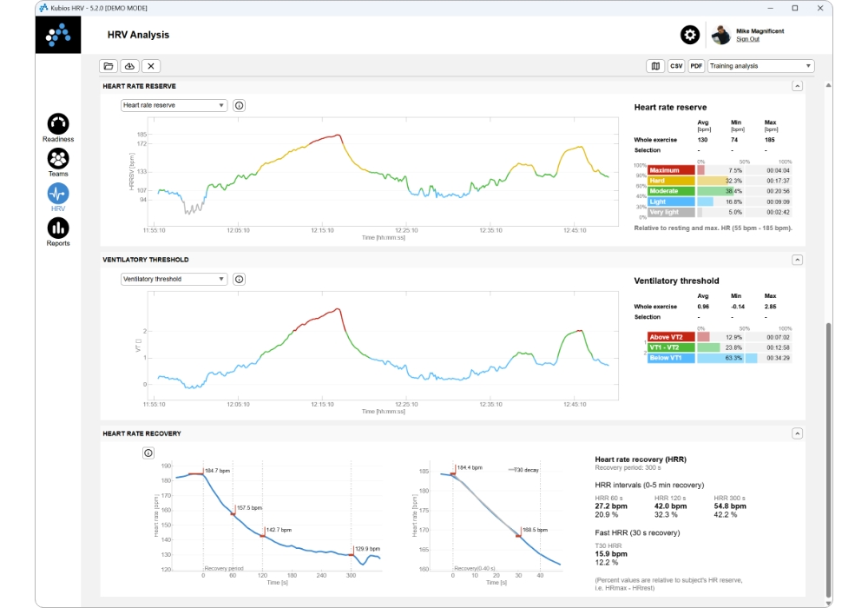Export report as PDF
Screen dimensions: 868x608
click(x=696, y=66)
